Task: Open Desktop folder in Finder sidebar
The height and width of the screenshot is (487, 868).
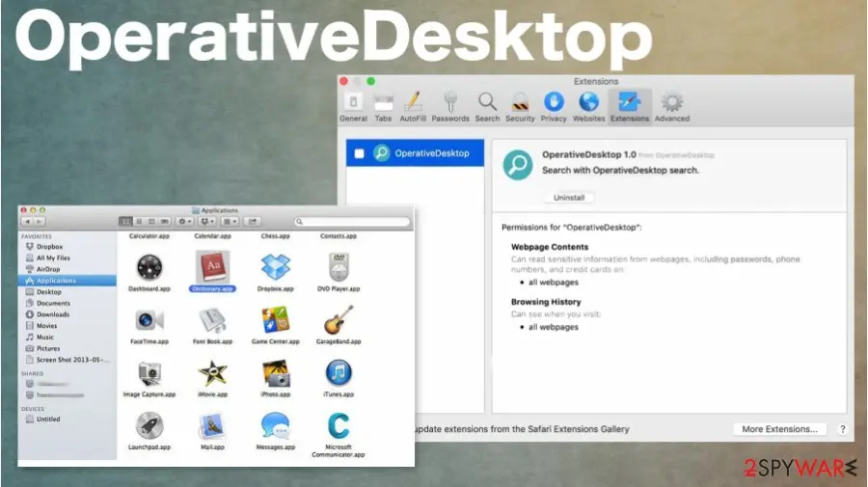Action: point(49,291)
